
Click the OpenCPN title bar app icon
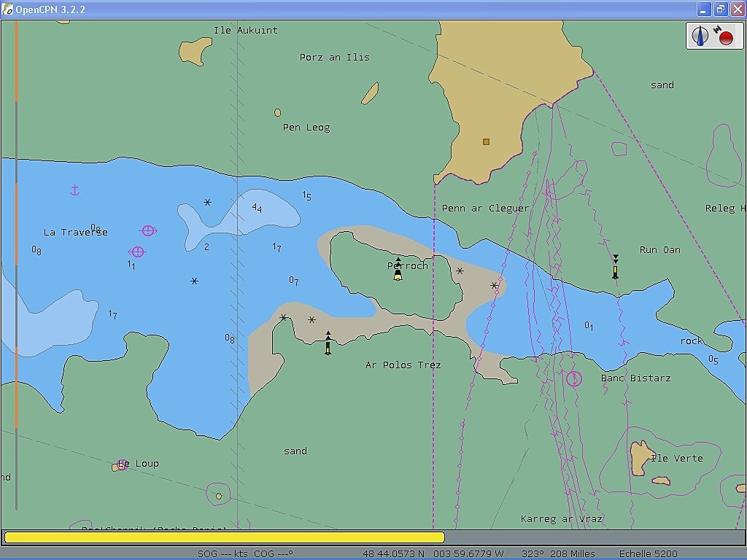(7, 9)
